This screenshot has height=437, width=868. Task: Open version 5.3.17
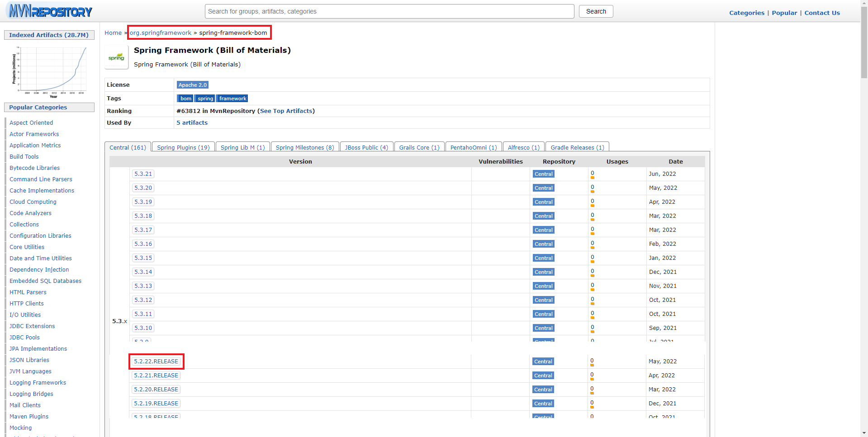pyautogui.click(x=143, y=230)
